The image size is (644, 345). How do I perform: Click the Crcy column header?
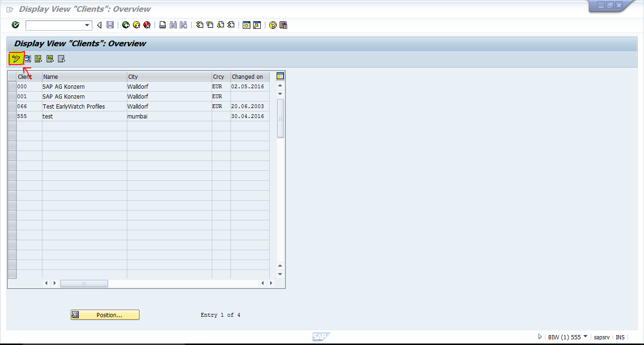point(221,76)
